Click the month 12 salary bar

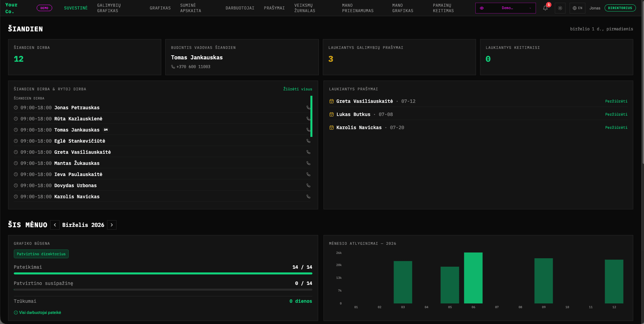point(614,282)
